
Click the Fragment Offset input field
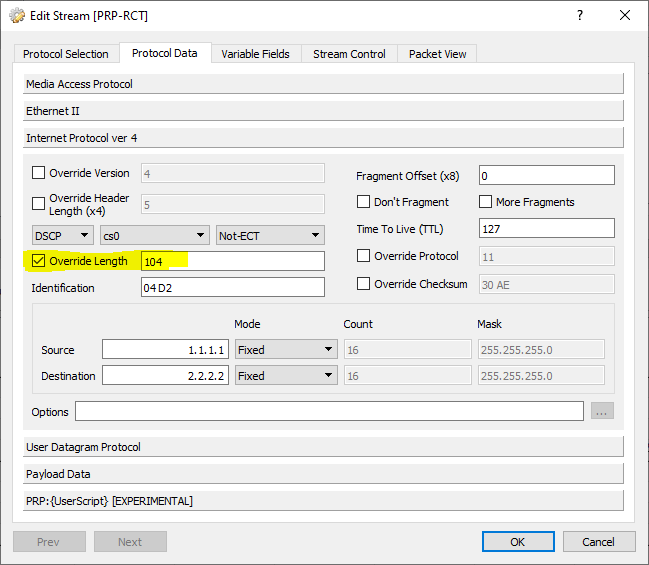(547, 176)
